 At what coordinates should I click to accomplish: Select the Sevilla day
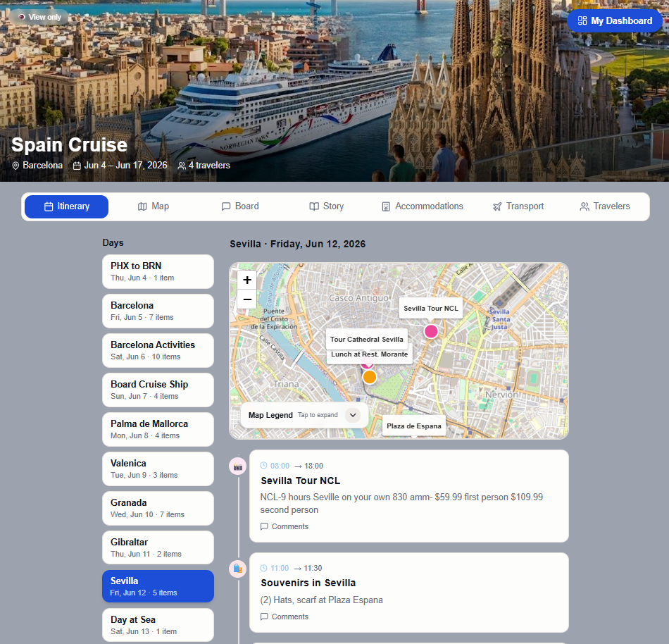tap(158, 586)
